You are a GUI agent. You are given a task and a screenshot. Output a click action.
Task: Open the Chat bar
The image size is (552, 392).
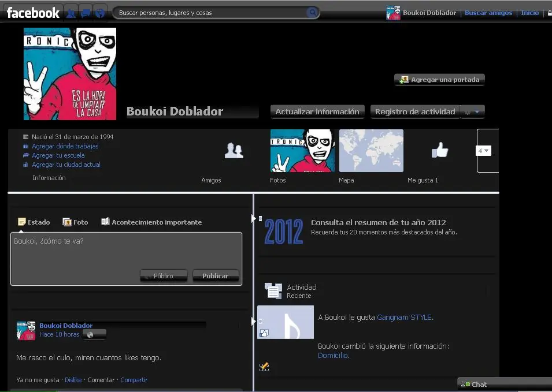505,384
